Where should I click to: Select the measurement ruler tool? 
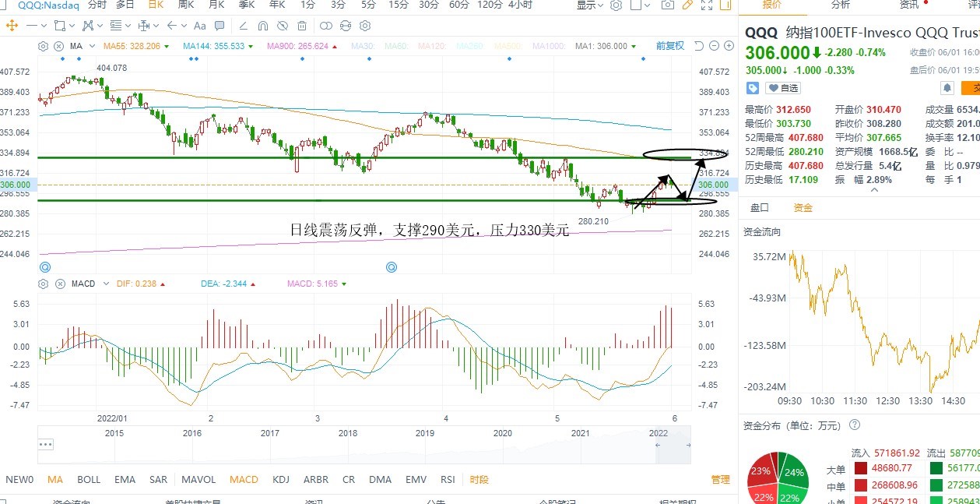click(x=144, y=26)
